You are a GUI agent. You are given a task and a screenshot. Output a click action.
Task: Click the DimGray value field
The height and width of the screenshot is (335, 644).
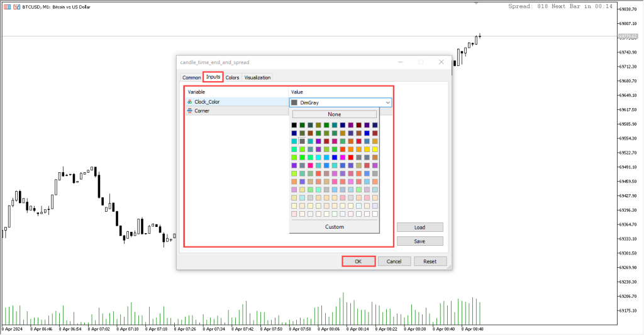340,102
